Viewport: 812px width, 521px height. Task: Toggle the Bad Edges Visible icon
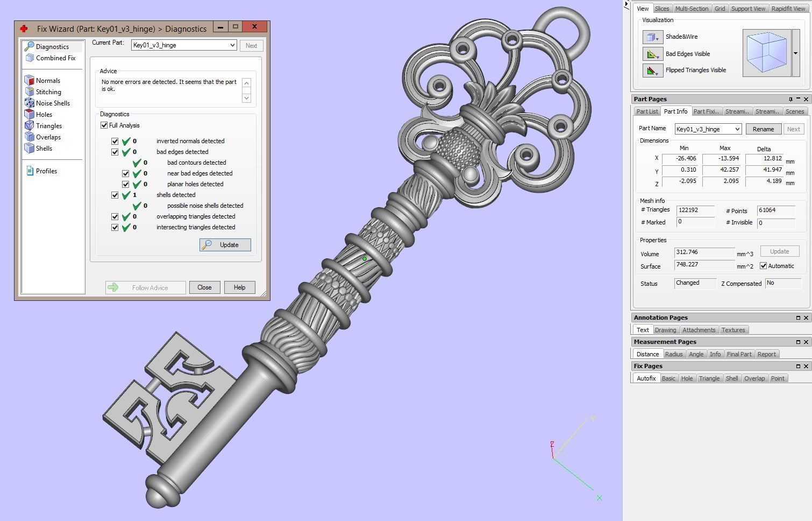(652, 54)
